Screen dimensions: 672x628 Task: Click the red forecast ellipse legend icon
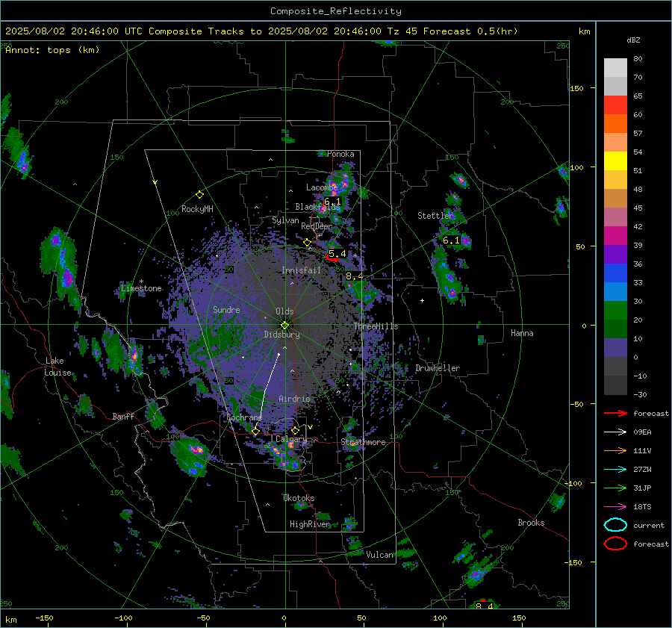point(615,544)
